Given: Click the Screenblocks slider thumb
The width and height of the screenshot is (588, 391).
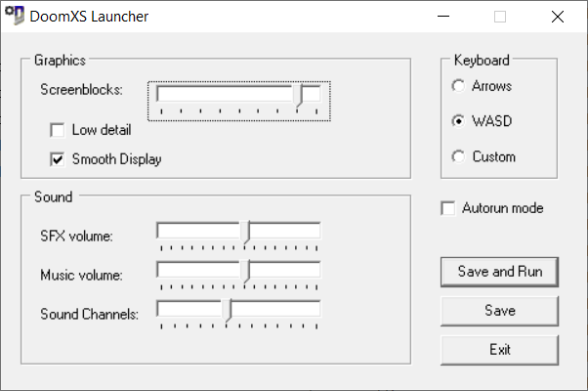Looking at the screenshot, I should [x=298, y=96].
